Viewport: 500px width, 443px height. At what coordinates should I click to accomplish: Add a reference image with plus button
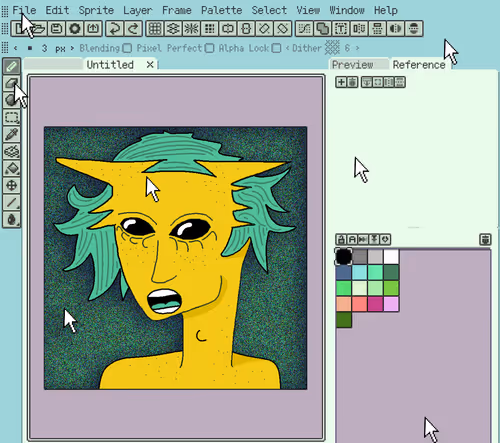coord(341,82)
